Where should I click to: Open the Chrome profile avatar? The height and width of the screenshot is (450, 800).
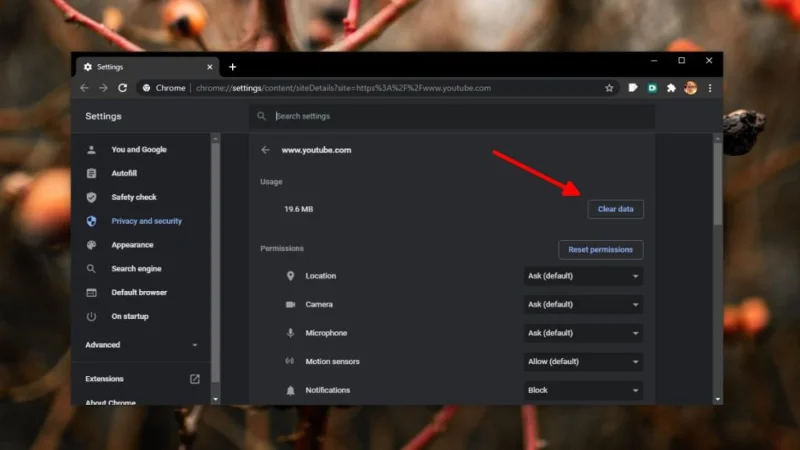point(690,88)
